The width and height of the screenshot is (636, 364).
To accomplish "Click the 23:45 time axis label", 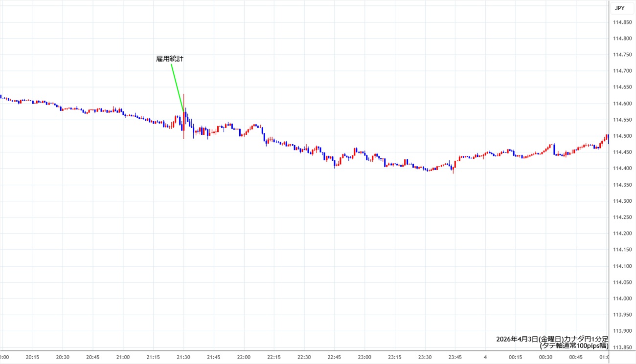I will [x=455, y=357].
